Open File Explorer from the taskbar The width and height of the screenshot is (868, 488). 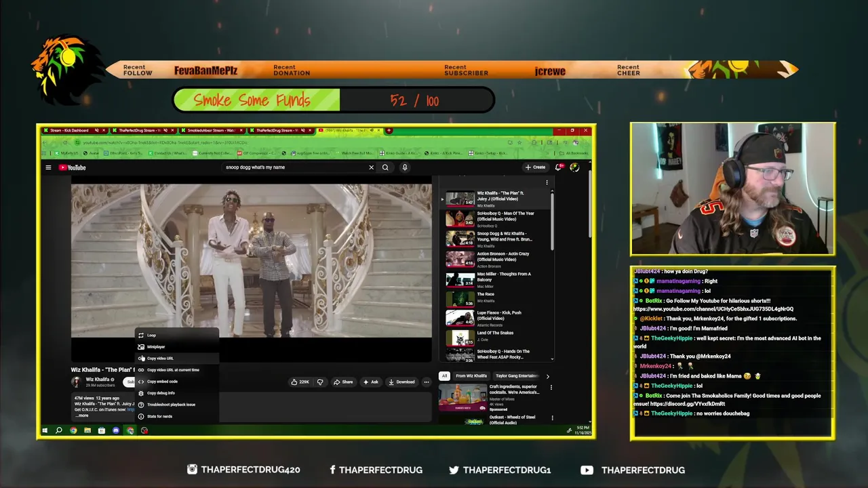[x=87, y=430]
